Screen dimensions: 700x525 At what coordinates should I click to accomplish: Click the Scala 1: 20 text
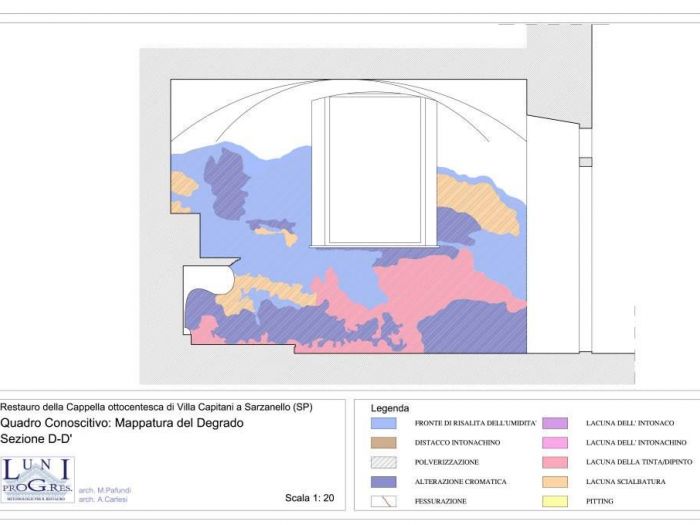click(x=309, y=497)
